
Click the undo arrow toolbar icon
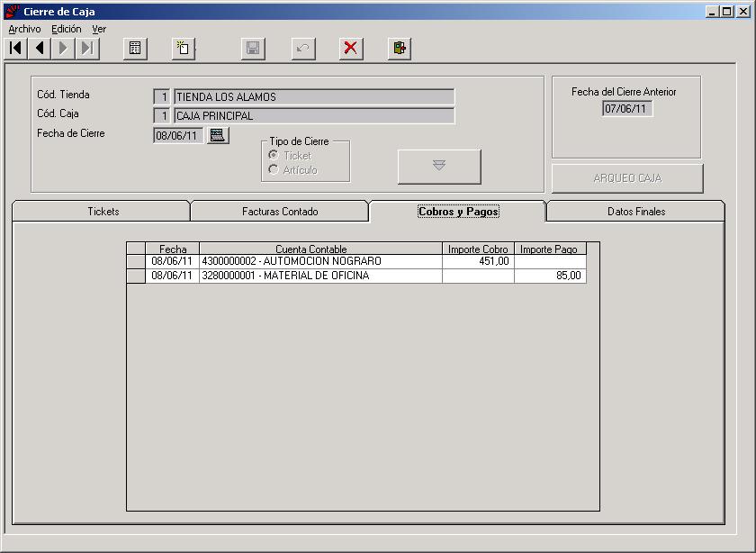coord(303,49)
